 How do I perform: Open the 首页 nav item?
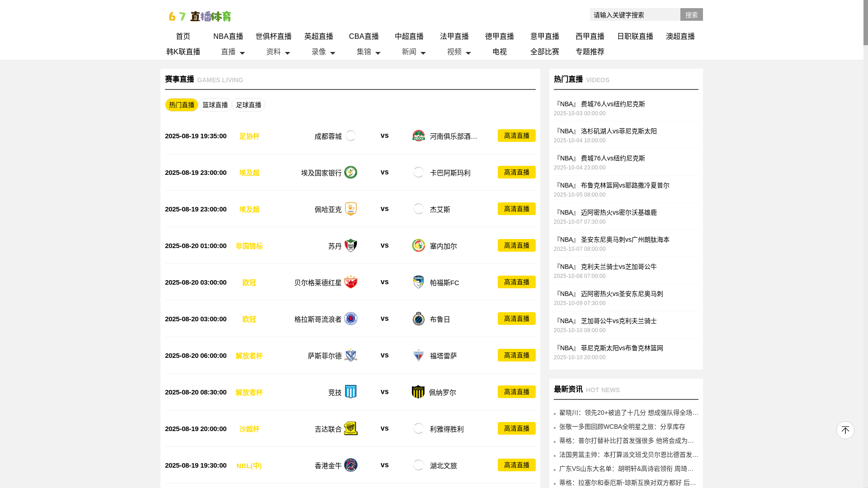183,36
